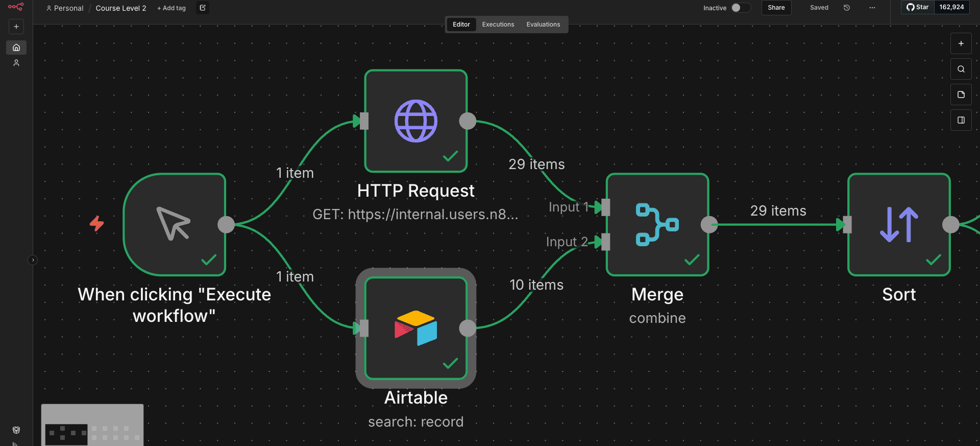Open the three-dots workflow options menu
This screenshot has height=446, width=980.
click(872, 8)
